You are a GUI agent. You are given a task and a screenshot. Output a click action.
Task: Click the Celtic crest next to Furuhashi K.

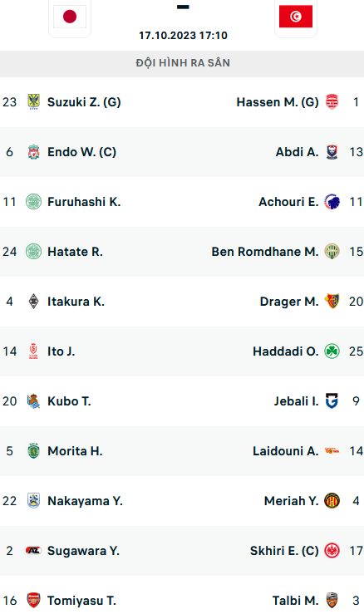tap(34, 202)
